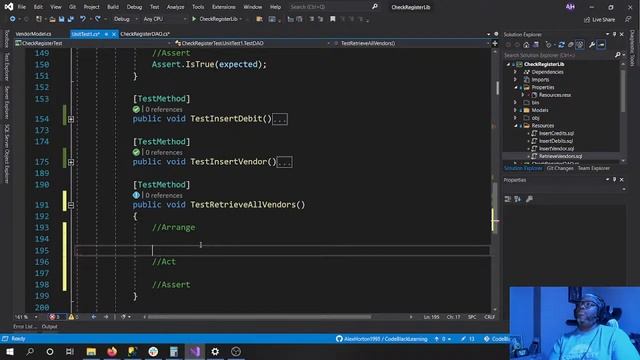Pin the UnitTest1.cs tab
The width and height of the screenshot is (640, 360).
pyautogui.click(x=106, y=34)
